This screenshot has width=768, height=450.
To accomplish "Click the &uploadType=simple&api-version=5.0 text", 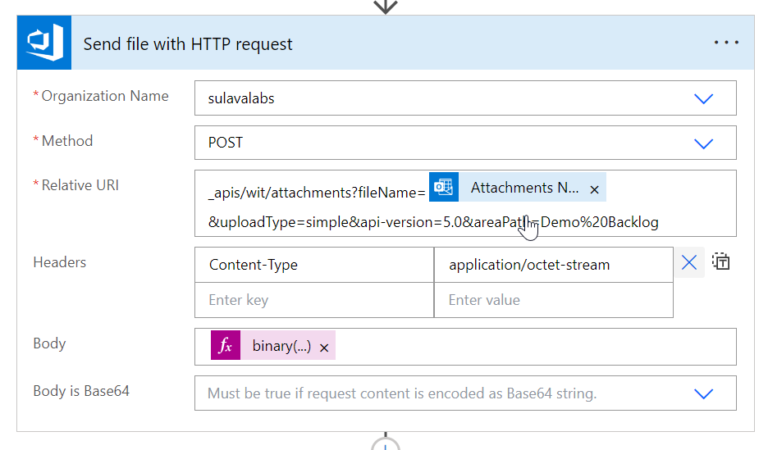I will 335,222.
